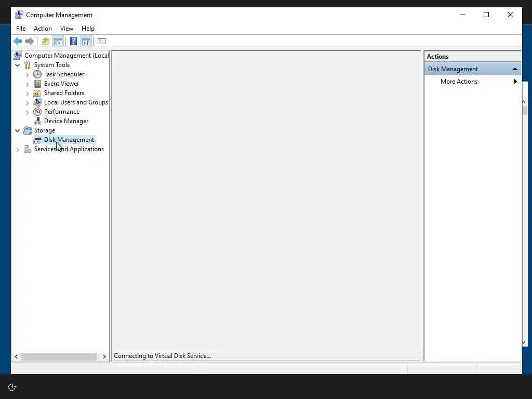Expand the Task Scheduler node
Viewport: 532px width, 399px height.
pos(27,75)
